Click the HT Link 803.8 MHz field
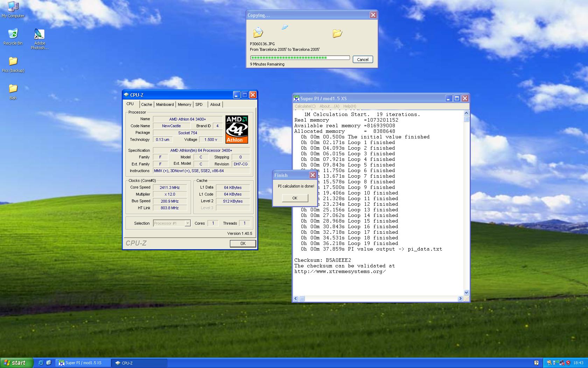The height and width of the screenshot is (368, 588). pos(170,208)
